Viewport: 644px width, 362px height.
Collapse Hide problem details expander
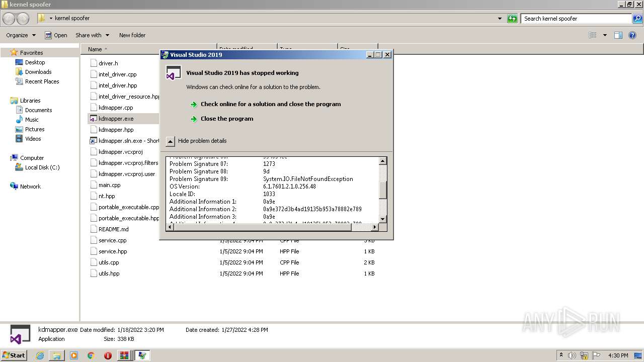pyautogui.click(x=196, y=141)
